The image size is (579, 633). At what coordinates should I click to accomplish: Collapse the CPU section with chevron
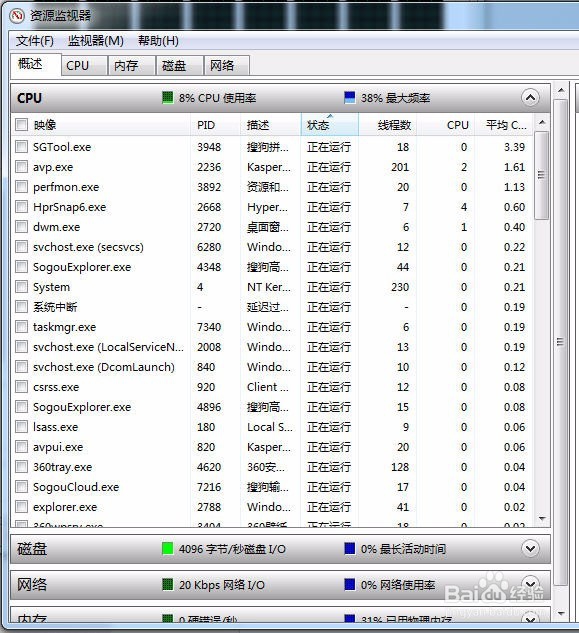pyautogui.click(x=530, y=98)
